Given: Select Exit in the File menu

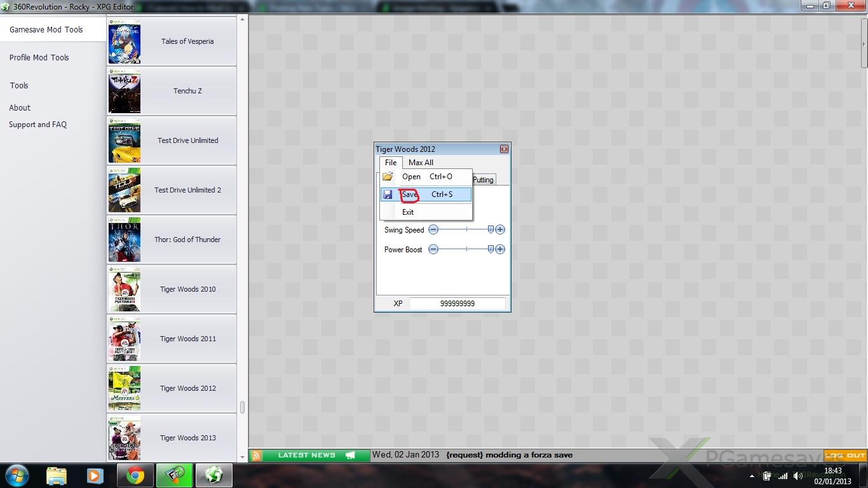Looking at the screenshot, I should (x=408, y=212).
